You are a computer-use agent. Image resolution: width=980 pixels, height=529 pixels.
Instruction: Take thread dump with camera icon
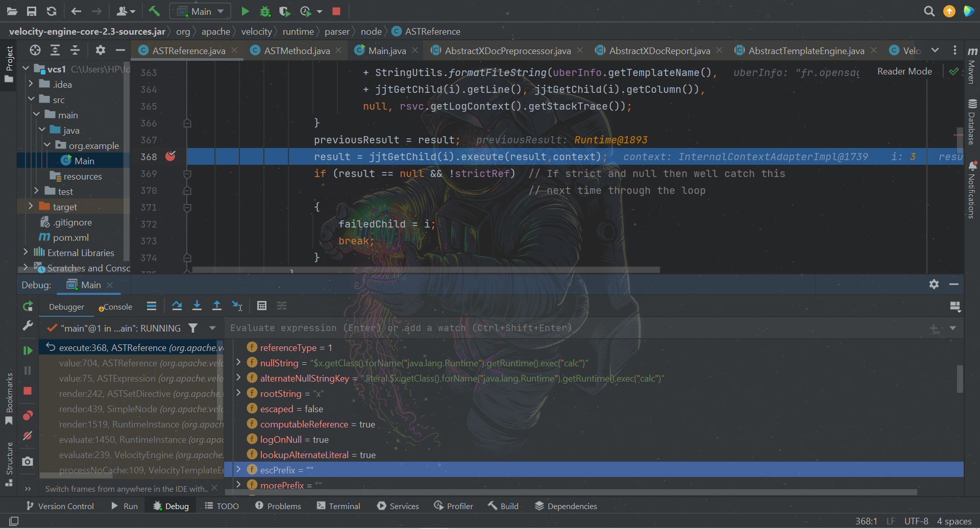28,462
